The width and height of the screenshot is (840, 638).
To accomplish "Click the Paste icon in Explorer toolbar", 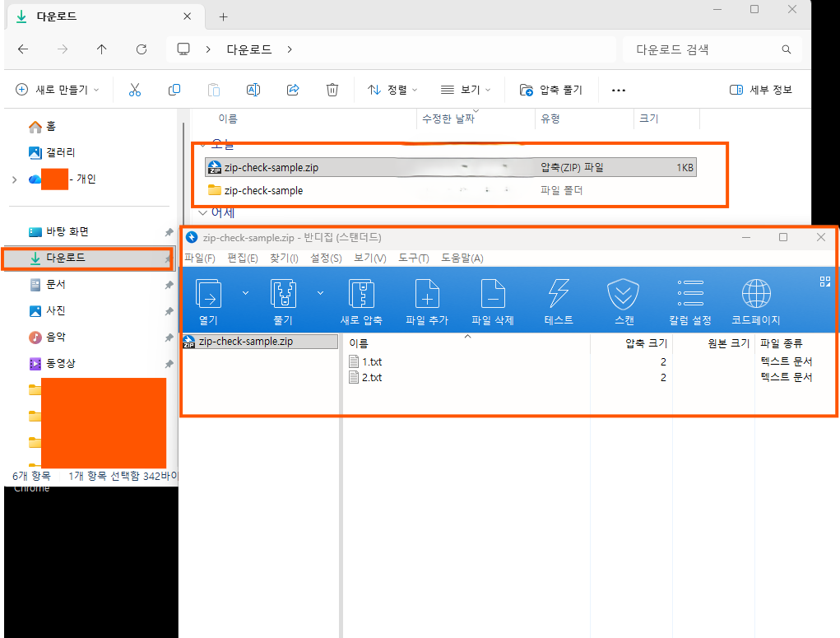I will (x=214, y=90).
